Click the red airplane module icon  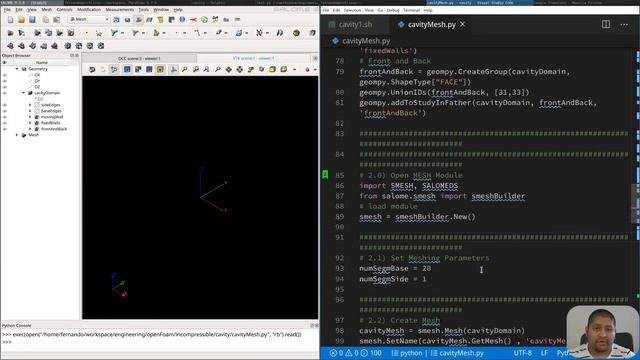(x=193, y=20)
